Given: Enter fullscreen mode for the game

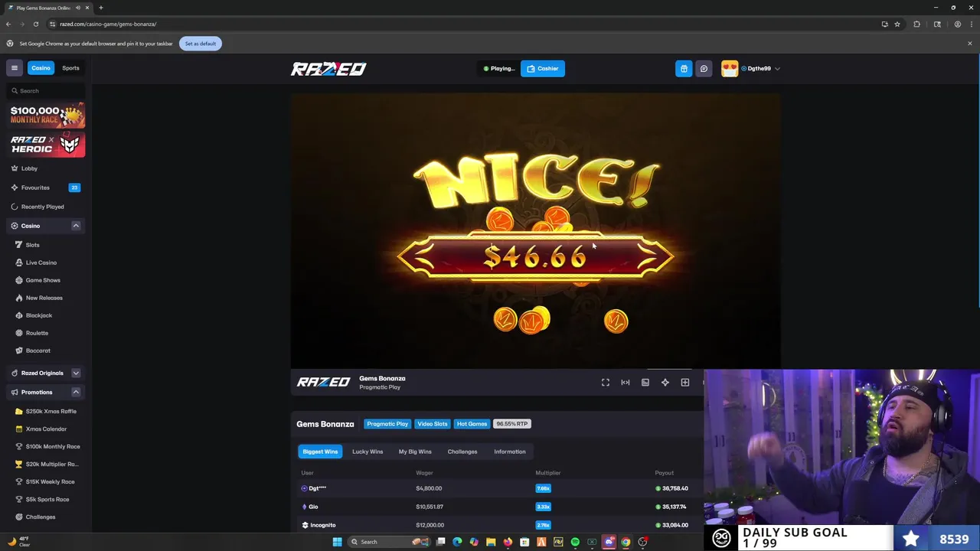Looking at the screenshot, I should click(x=606, y=382).
